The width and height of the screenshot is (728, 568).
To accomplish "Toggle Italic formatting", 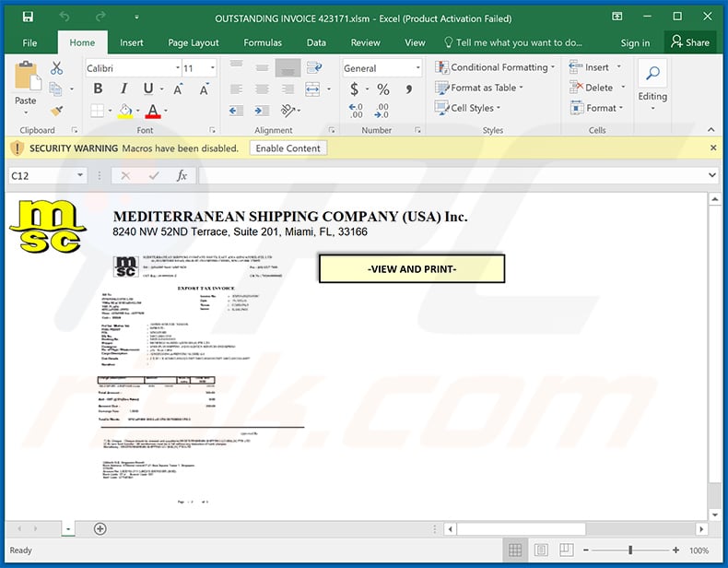I will point(123,89).
